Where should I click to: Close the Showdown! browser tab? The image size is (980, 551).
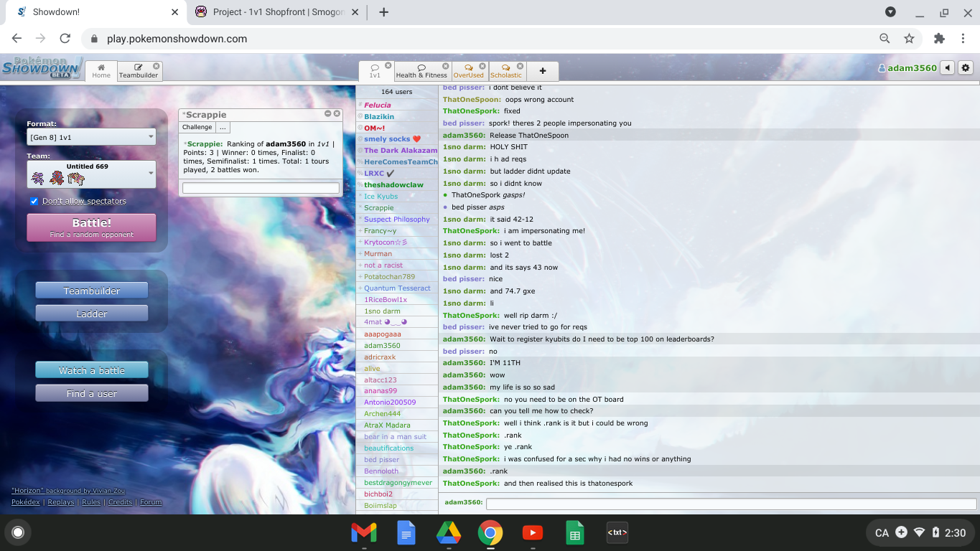tap(175, 12)
